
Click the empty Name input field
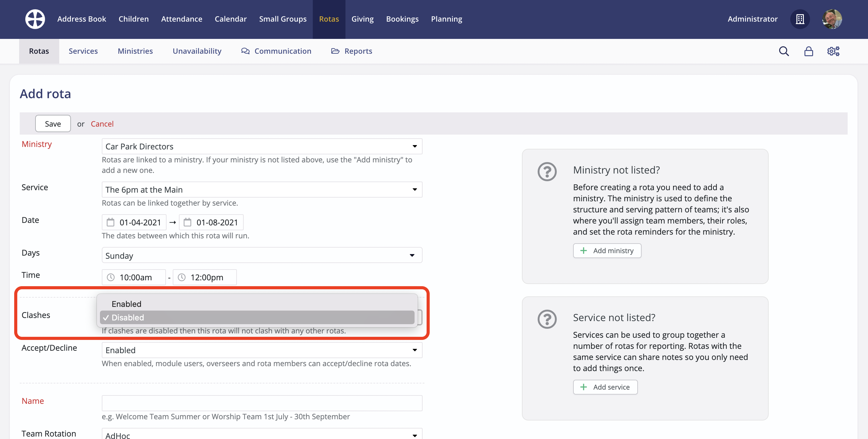coord(262,403)
